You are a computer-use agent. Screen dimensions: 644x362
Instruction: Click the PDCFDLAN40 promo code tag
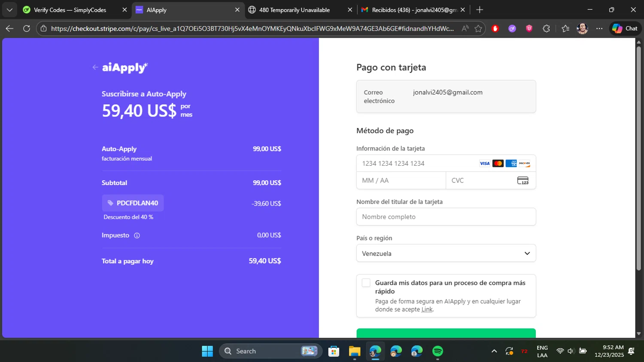tap(133, 203)
